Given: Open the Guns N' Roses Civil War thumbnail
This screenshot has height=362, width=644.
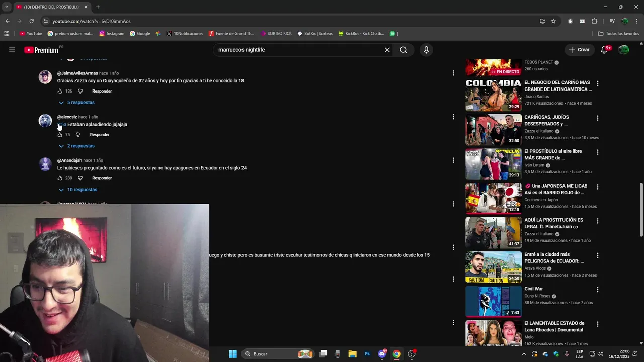Looking at the screenshot, I should [x=493, y=302].
